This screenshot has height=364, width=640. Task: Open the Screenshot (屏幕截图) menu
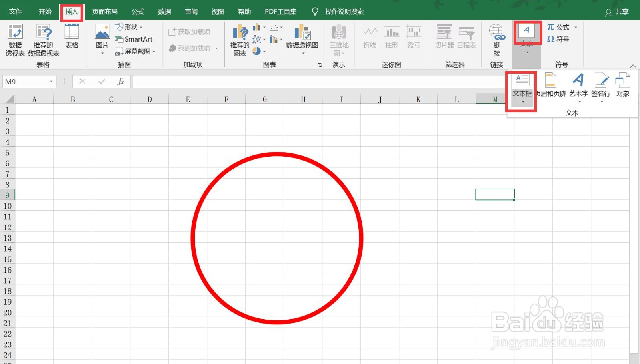pos(135,52)
